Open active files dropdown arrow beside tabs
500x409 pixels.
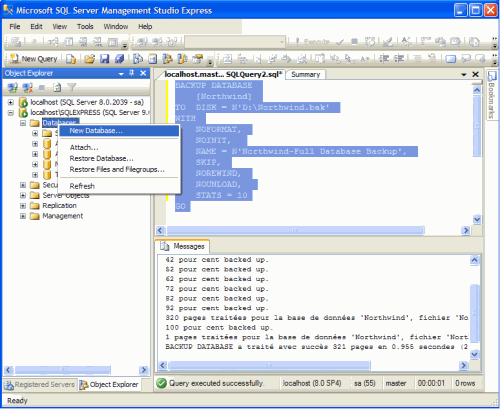coord(464,74)
